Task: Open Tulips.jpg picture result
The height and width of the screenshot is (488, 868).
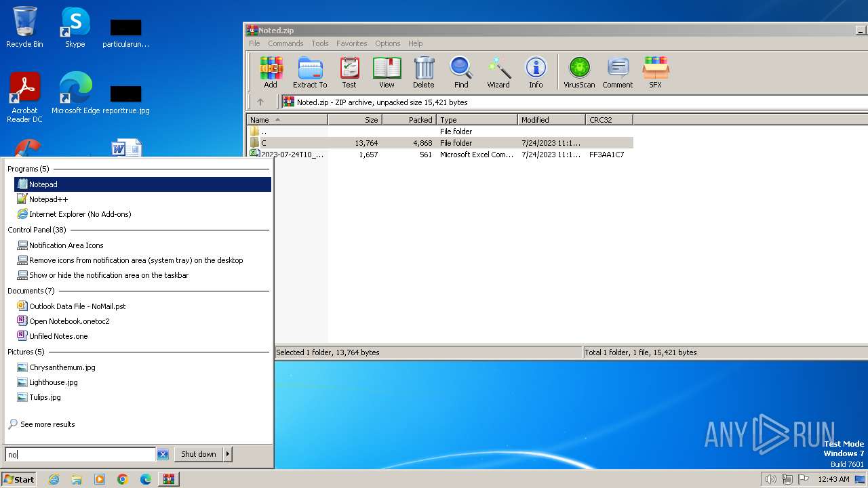Action: click(x=142, y=397)
